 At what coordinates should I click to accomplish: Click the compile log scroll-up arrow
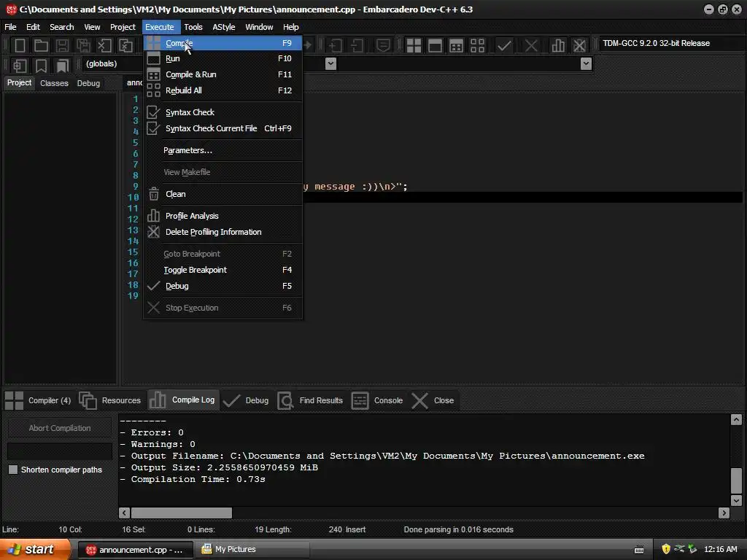pyautogui.click(x=736, y=419)
